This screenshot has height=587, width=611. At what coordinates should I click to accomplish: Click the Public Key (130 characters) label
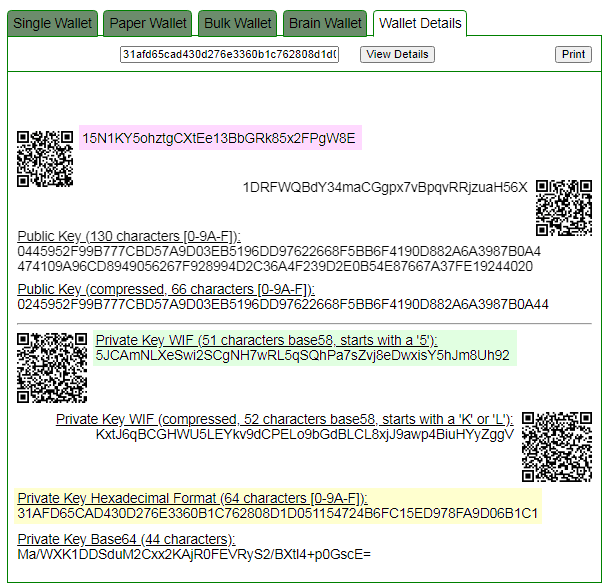[x=129, y=236]
